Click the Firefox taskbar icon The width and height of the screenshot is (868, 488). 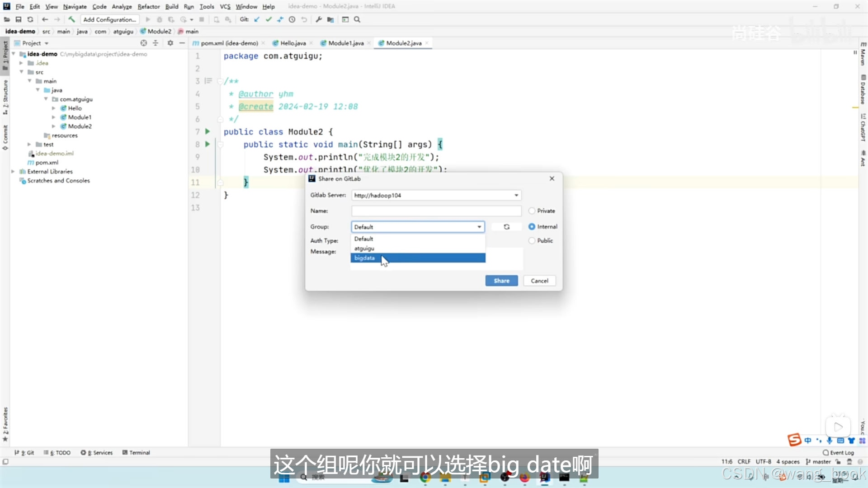tap(524, 478)
